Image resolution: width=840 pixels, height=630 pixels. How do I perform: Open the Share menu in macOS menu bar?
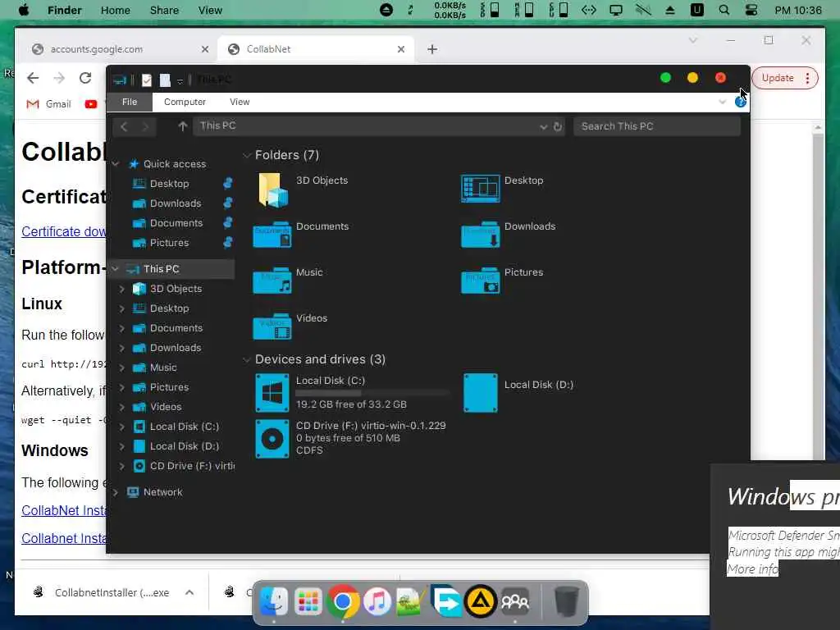(x=164, y=10)
